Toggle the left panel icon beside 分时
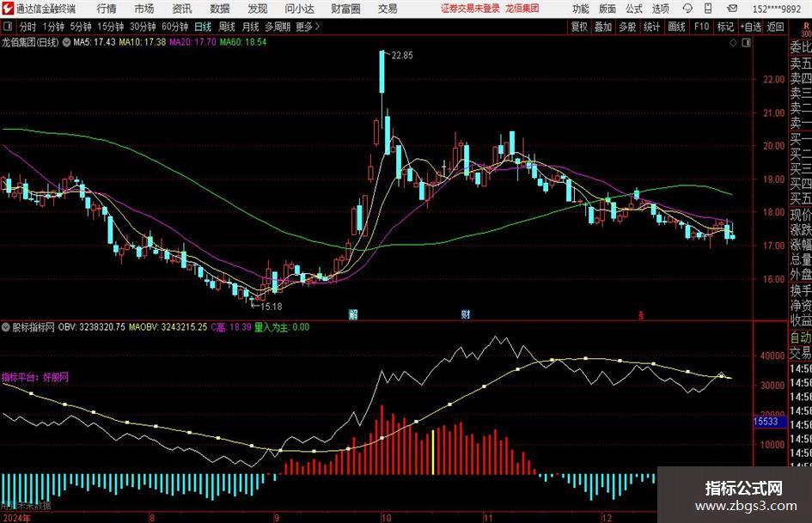Viewport: 812px width, 523px height. tap(7, 26)
